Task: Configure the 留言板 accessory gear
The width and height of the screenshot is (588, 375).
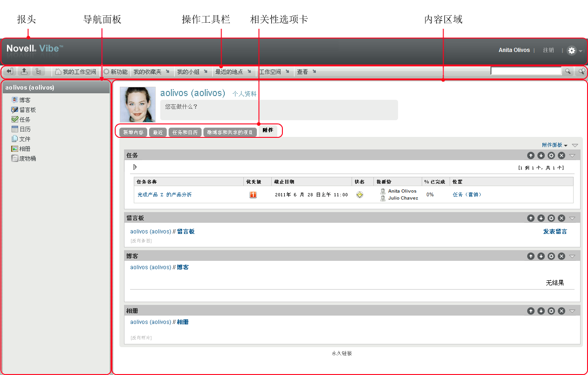Action: coord(551,218)
